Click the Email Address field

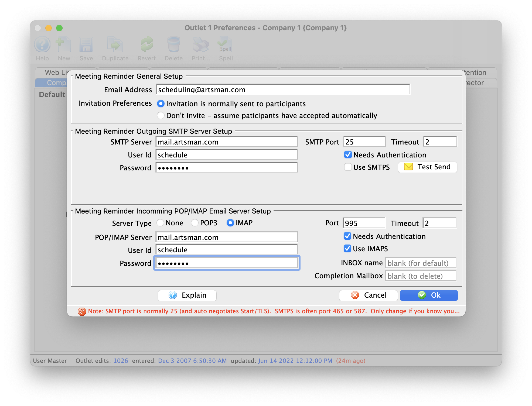(x=283, y=90)
